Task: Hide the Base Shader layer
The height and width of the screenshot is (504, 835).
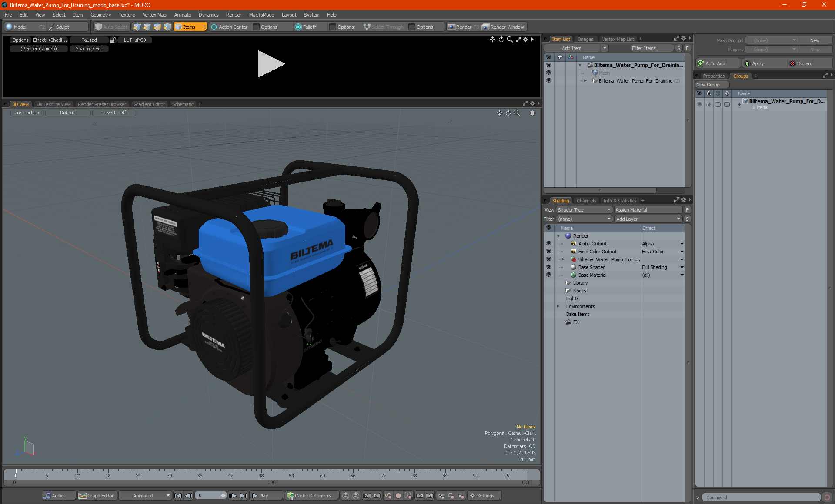Action: click(x=548, y=267)
